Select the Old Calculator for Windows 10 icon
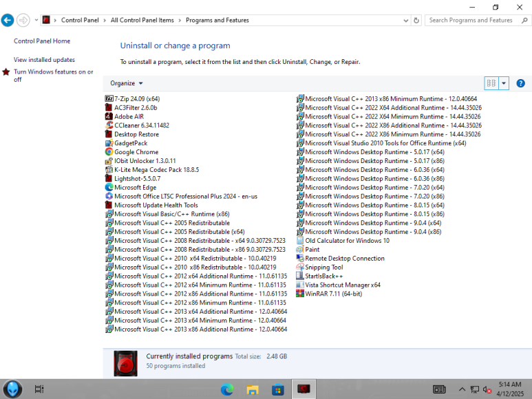 click(300, 240)
